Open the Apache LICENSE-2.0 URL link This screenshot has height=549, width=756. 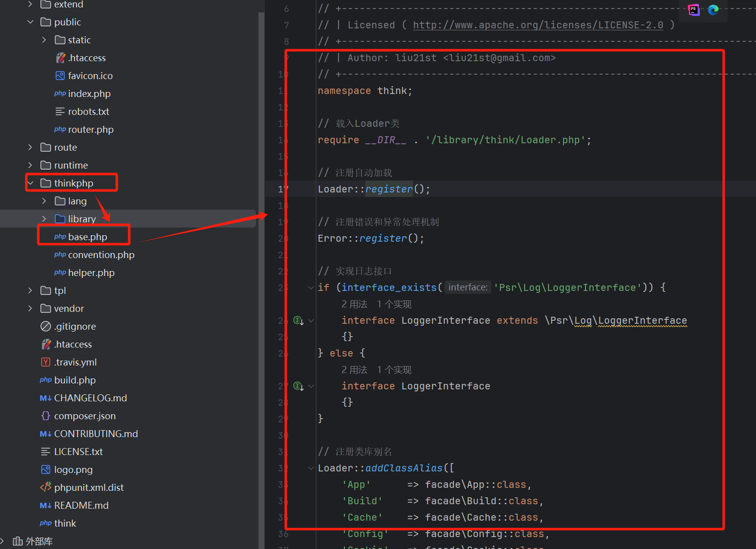(538, 25)
